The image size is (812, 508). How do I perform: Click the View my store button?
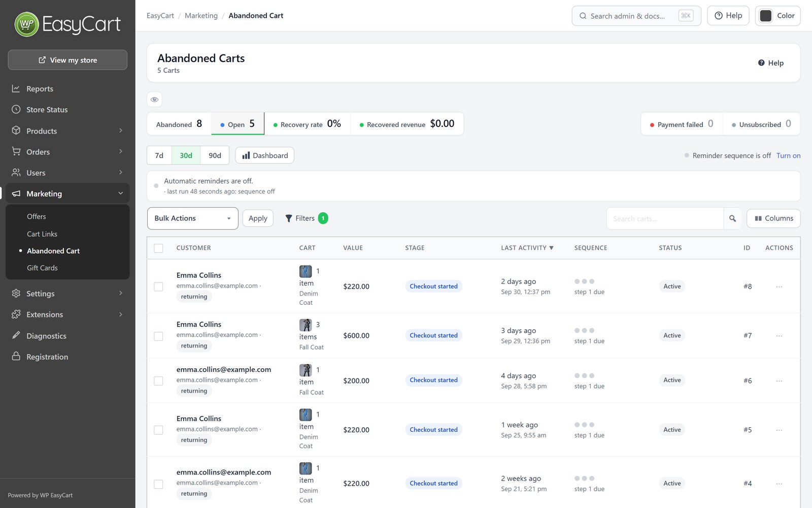click(67, 60)
